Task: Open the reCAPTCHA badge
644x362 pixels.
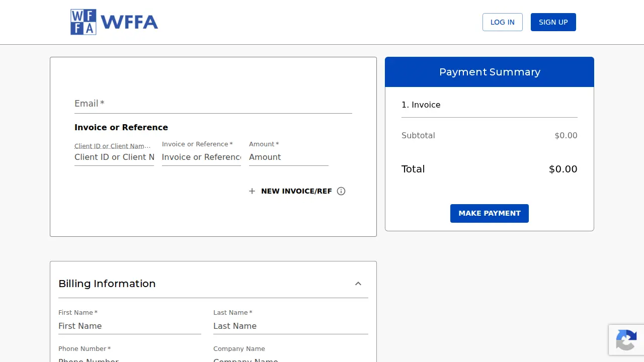Action: click(626, 340)
